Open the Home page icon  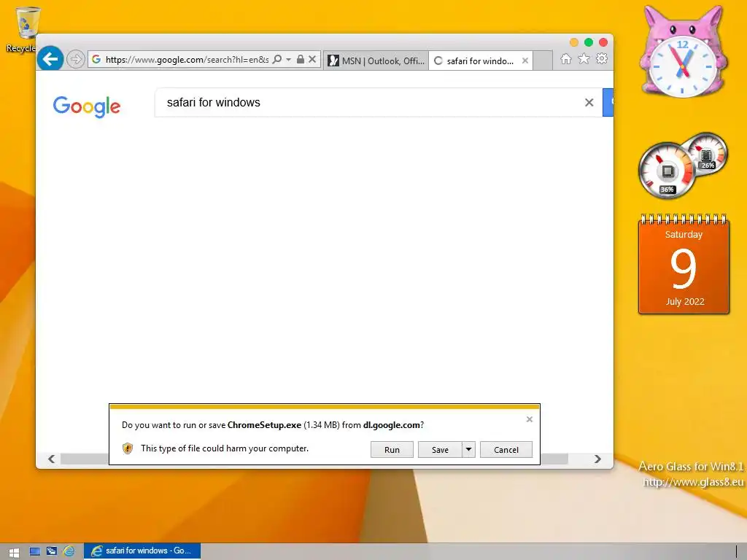point(565,59)
